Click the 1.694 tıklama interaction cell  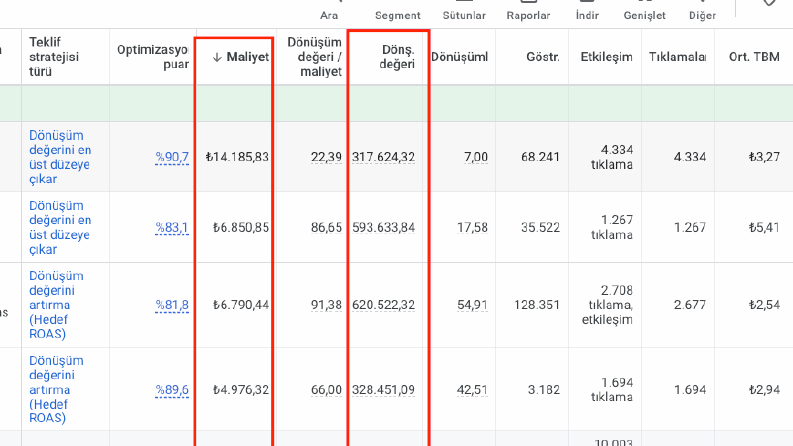point(612,390)
